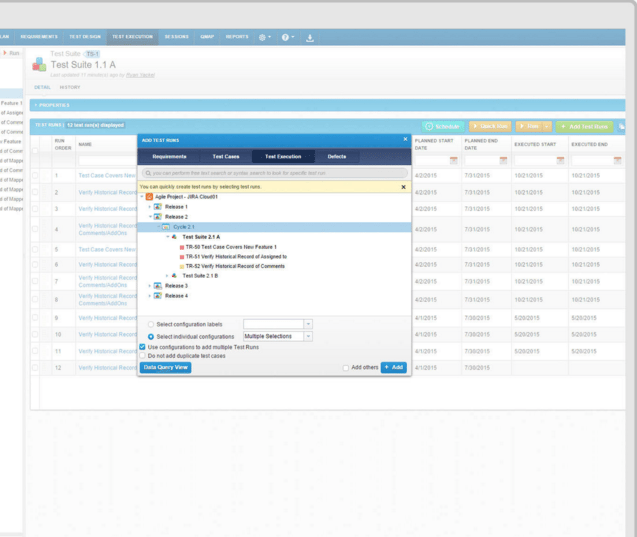Select TR-50 Test Case Covers New Feature 1
Screen dimensions: 637x537
coord(231,247)
